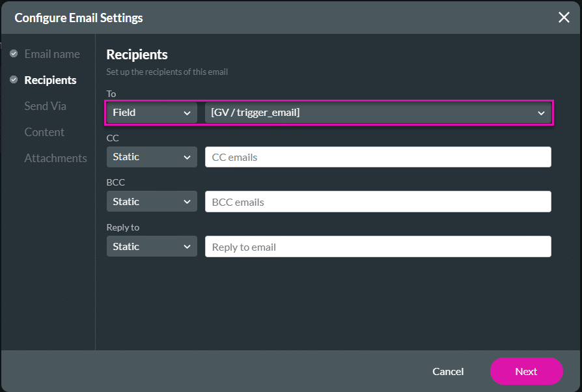This screenshot has width=582, height=392.
Task: Go back to the Email name step
Action: point(52,53)
